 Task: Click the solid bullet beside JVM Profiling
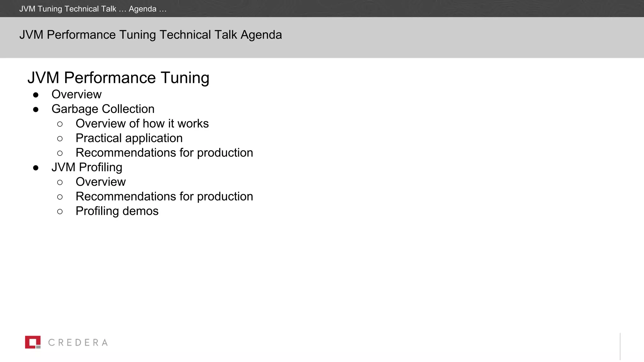(x=36, y=168)
